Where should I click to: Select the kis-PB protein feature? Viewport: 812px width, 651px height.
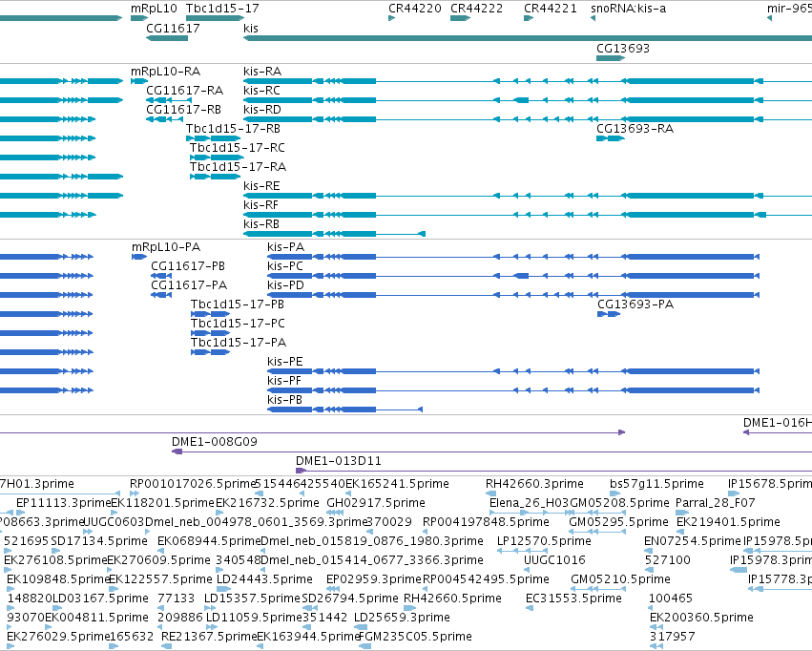click(x=344, y=409)
